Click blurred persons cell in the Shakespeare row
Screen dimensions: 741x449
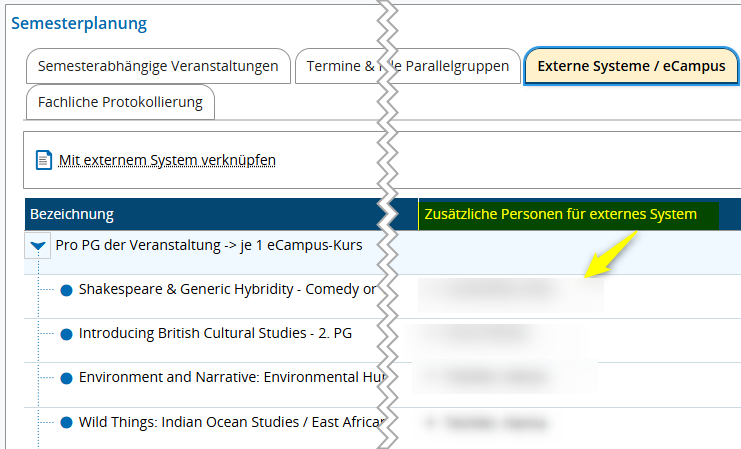[x=510, y=295]
